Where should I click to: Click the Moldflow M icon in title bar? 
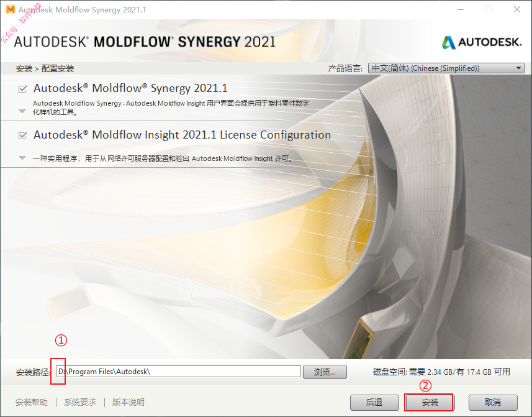pos(11,9)
